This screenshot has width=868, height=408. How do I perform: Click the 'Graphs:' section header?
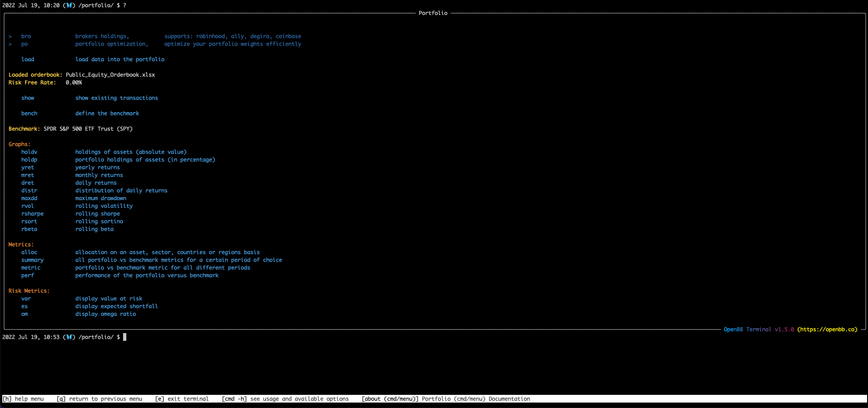(x=20, y=144)
